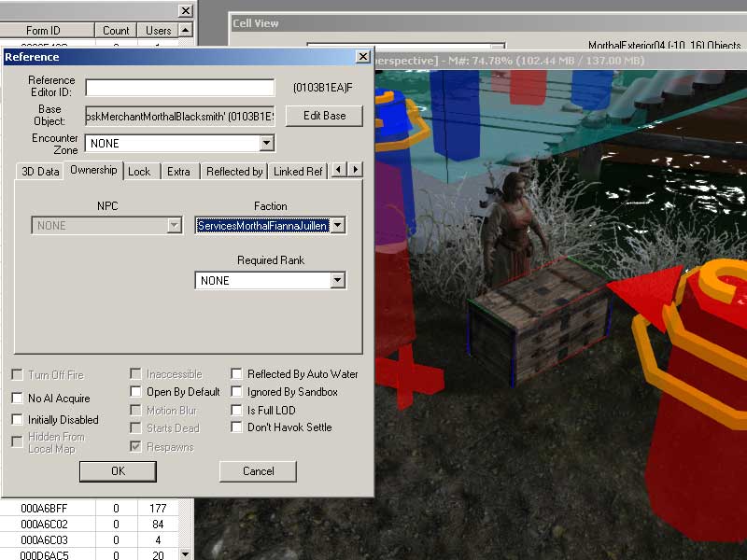Viewport: 747px width, 560px height.
Task: Close the Reference dialog
Action: tap(363, 57)
